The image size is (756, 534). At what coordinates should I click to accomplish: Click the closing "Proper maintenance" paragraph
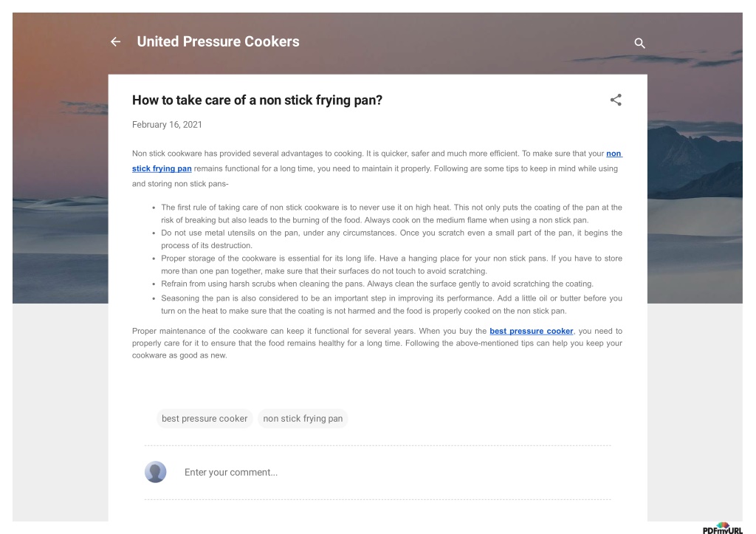click(x=377, y=343)
